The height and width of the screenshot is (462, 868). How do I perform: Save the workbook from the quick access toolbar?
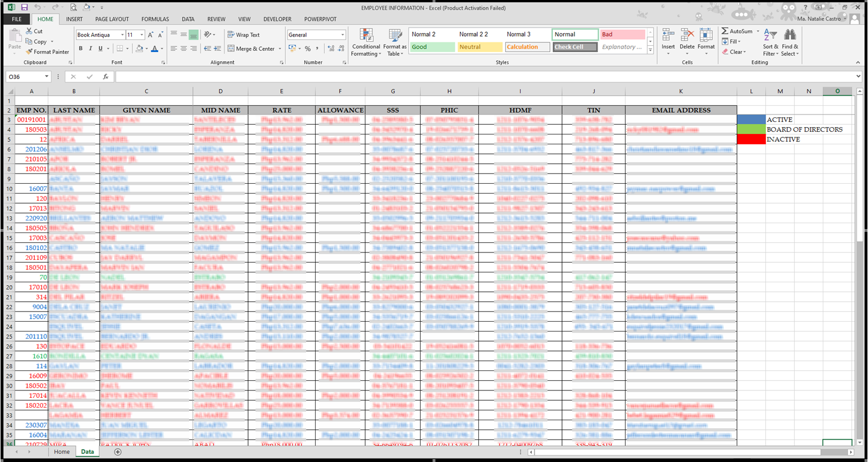(24, 7)
